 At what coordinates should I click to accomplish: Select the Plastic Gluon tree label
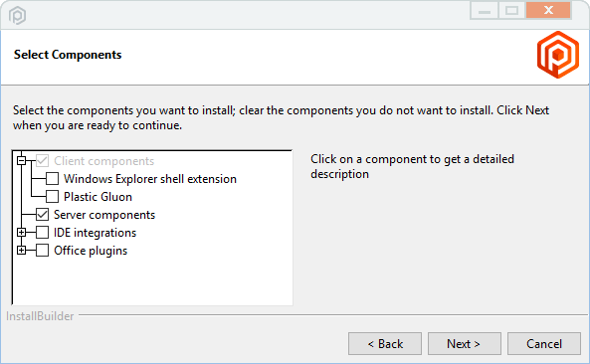tap(98, 197)
